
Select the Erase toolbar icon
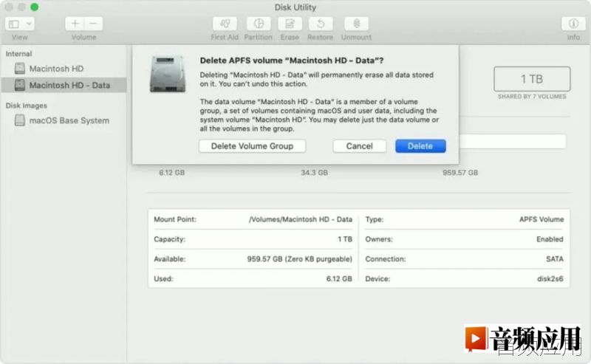click(x=290, y=24)
